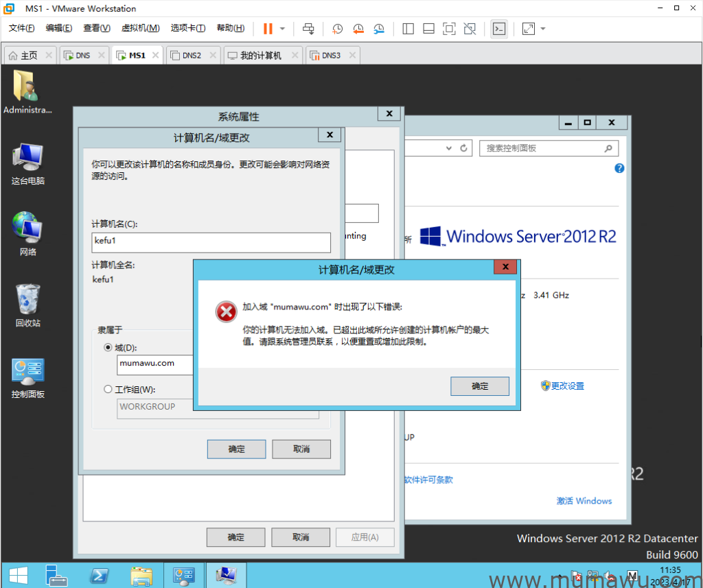This screenshot has width=703, height=588.
Task: Click 确定 in 系统属性 window
Action: point(236,537)
